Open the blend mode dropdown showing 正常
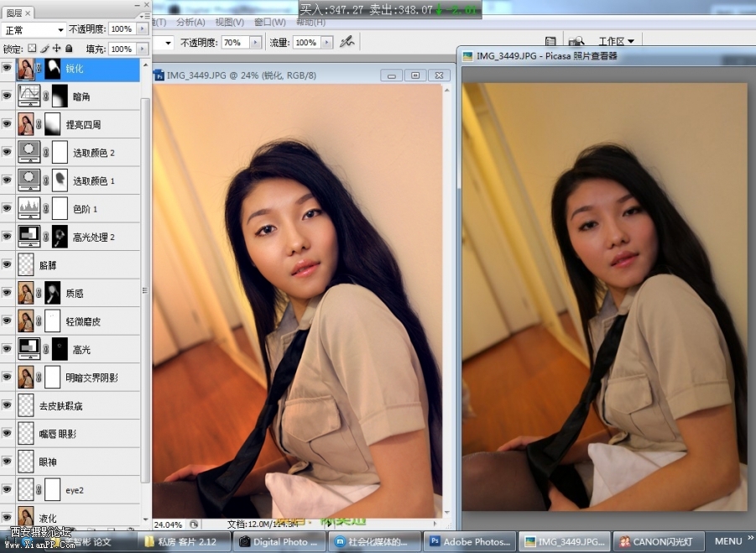This screenshot has height=553, width=756. tap(34, 29)
